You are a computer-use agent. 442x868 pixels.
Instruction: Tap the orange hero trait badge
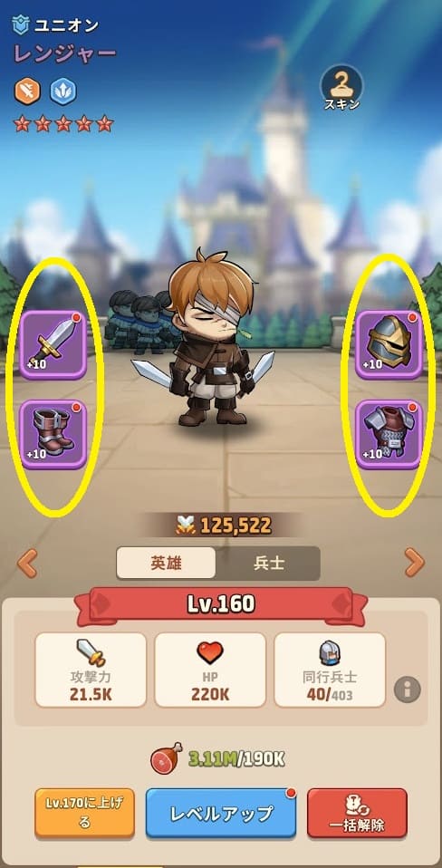[x=27, y=92]
